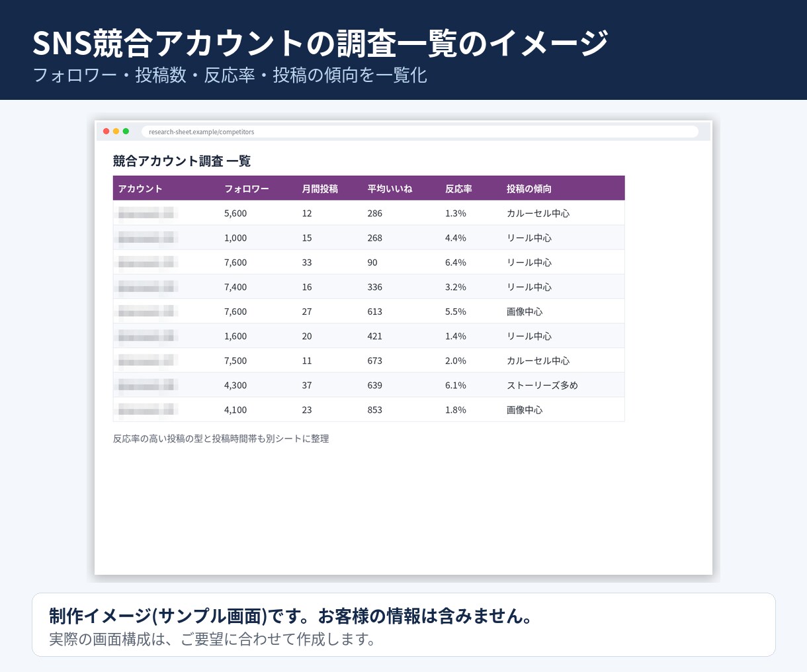This screenshot has width=807, height=672.
Task: Click the line 実際の画面構成は、ご要望に合わせて作成します。
Action: 213,640
